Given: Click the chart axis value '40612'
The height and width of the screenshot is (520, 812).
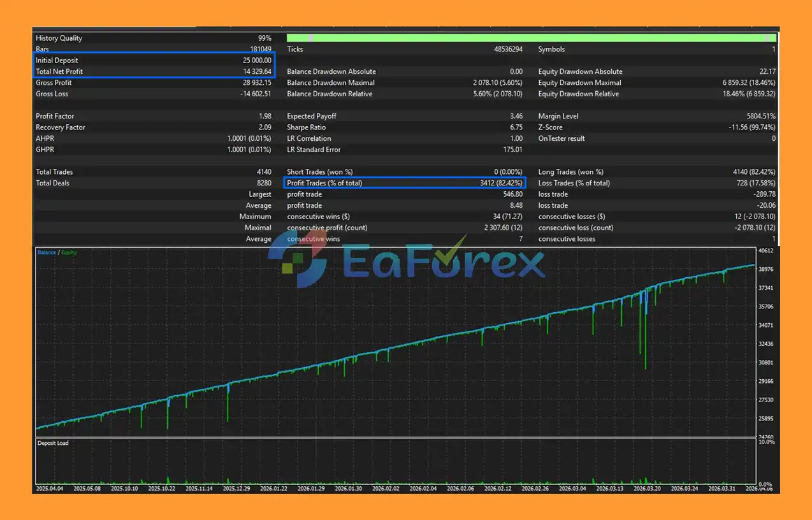Looking at the screenshot, I should tap(767, 250).
